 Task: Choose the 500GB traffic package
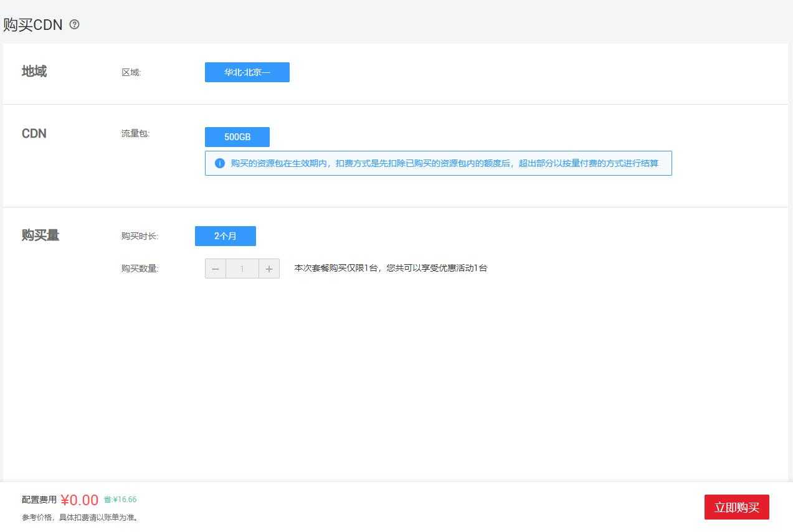click(237, 137)
